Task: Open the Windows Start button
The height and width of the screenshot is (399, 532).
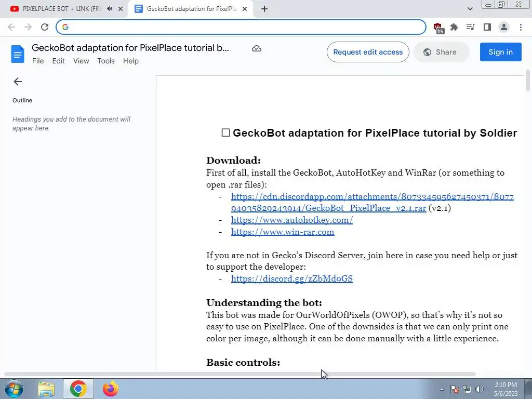Action: [14, 389]
